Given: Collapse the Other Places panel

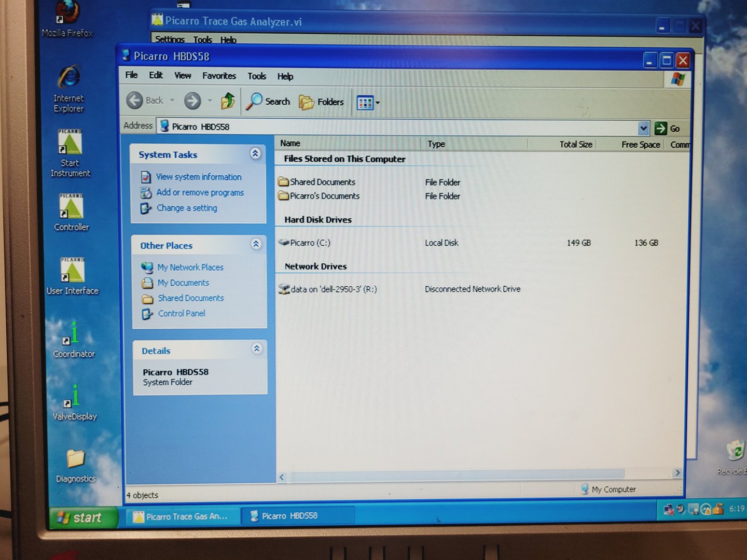Looking at the screenshot, I should pos(256,244).
